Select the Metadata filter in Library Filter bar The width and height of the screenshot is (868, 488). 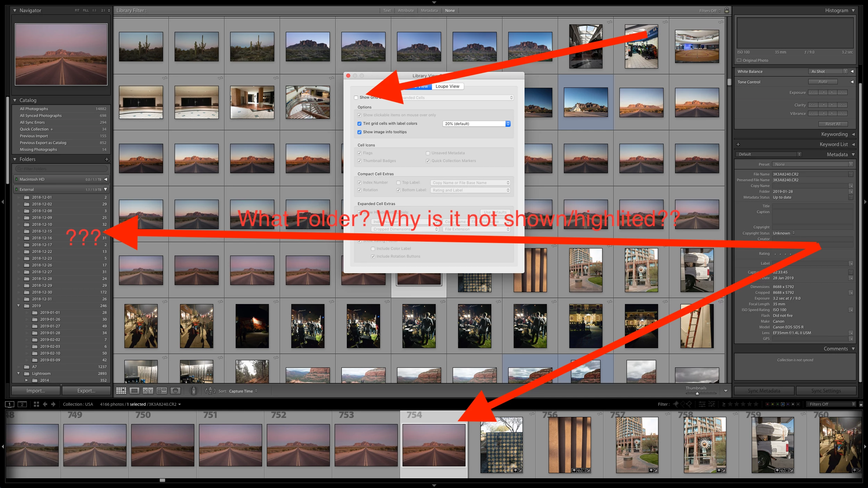click(429, 10)
